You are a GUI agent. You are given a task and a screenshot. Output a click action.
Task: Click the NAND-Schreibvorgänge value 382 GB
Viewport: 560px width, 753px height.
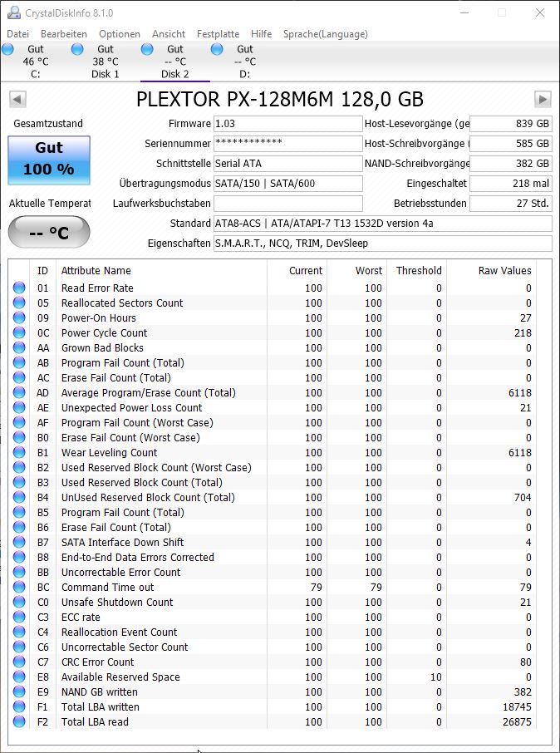point(510,163)
